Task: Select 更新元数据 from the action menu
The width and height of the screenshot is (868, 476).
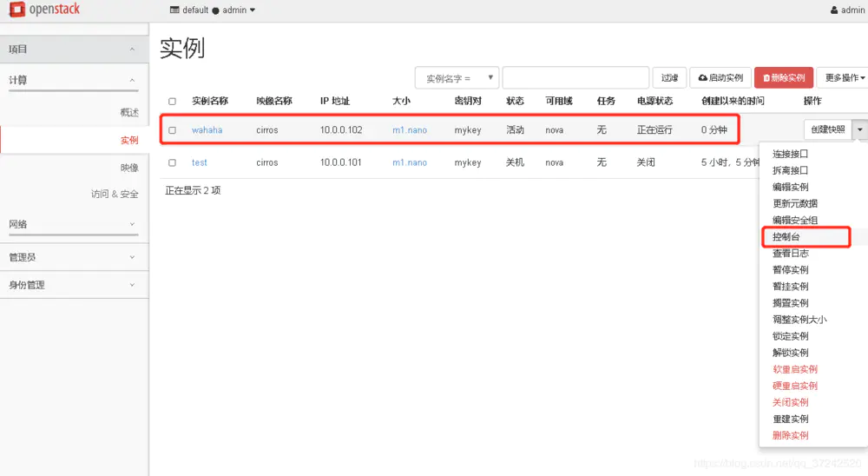Action: point(795,204)
